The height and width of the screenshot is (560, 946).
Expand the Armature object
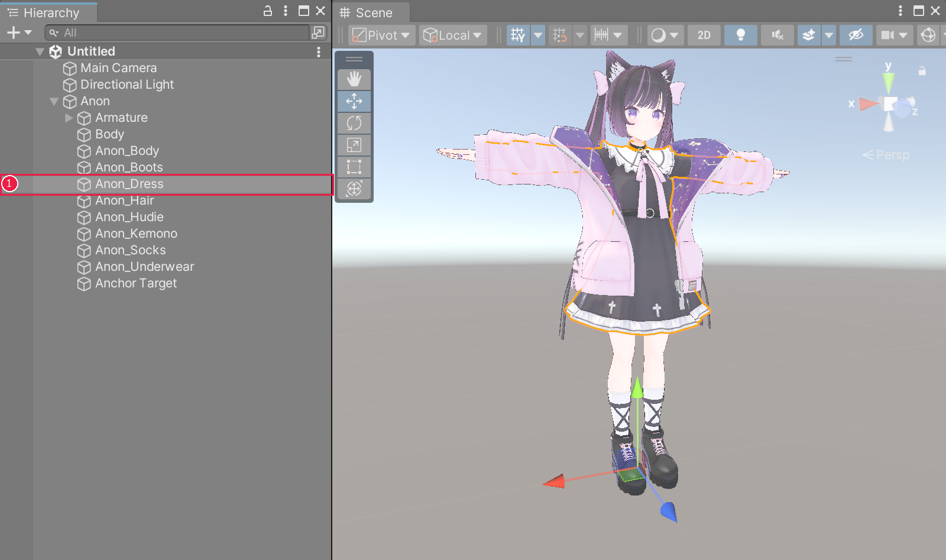[x=69, y=118]
